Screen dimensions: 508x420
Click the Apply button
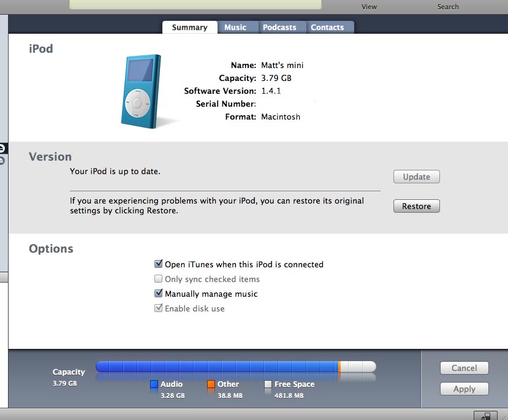[x=464, y=389]
